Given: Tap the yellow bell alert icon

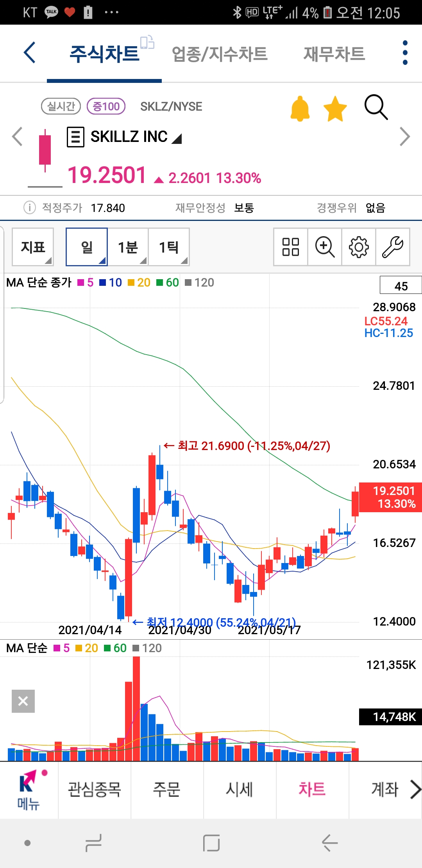Looking at the screenshot, I should coord(300,108).
